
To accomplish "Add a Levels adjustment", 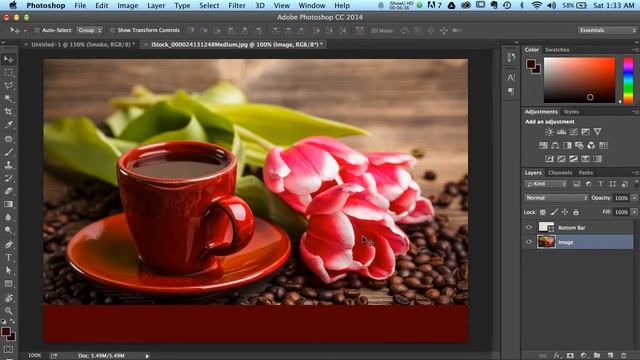I will 562,132.
